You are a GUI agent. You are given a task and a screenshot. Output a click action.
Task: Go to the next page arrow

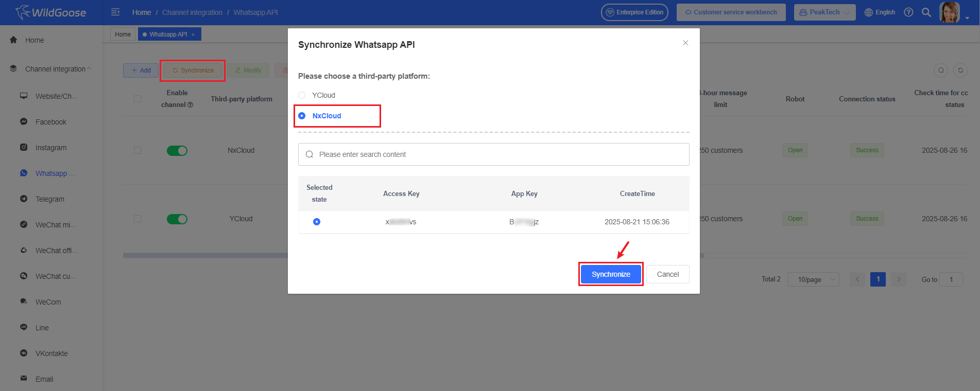(899, 279)
